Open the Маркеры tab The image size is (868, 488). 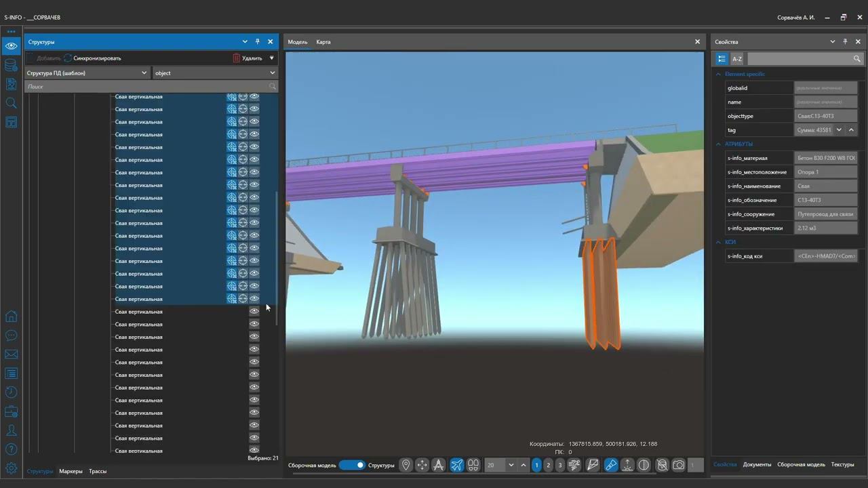pos(71,471)
